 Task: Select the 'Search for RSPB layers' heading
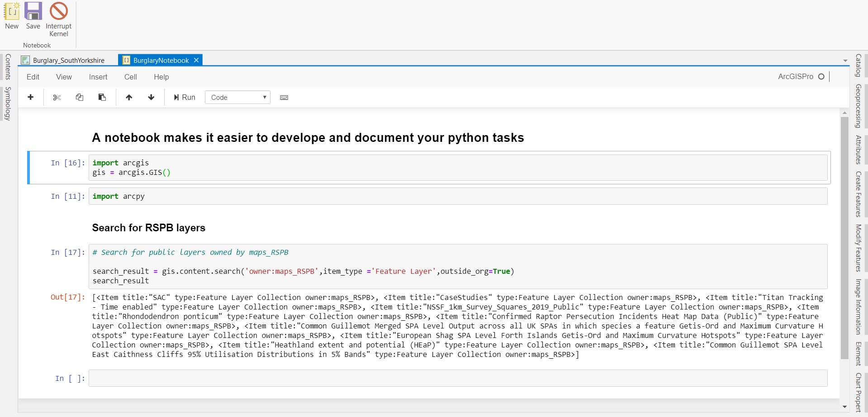pyautogui.click(x=149, y=228)
